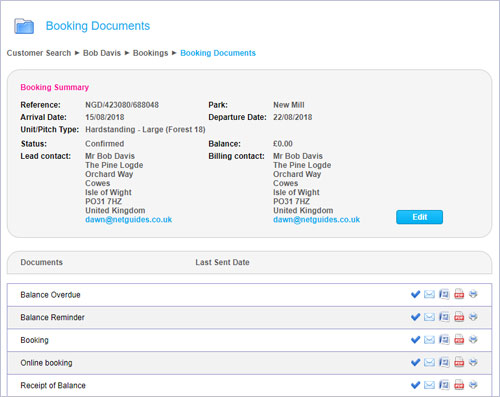This screenshot has height=397, width=500.
Task: Click the park name New Mill
Action: pos(289,105)
